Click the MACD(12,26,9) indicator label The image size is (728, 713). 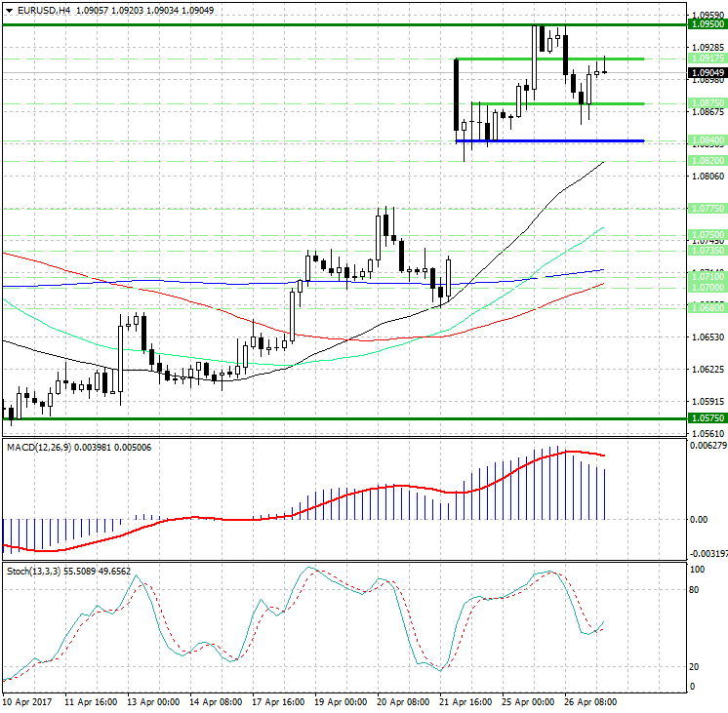39,448
